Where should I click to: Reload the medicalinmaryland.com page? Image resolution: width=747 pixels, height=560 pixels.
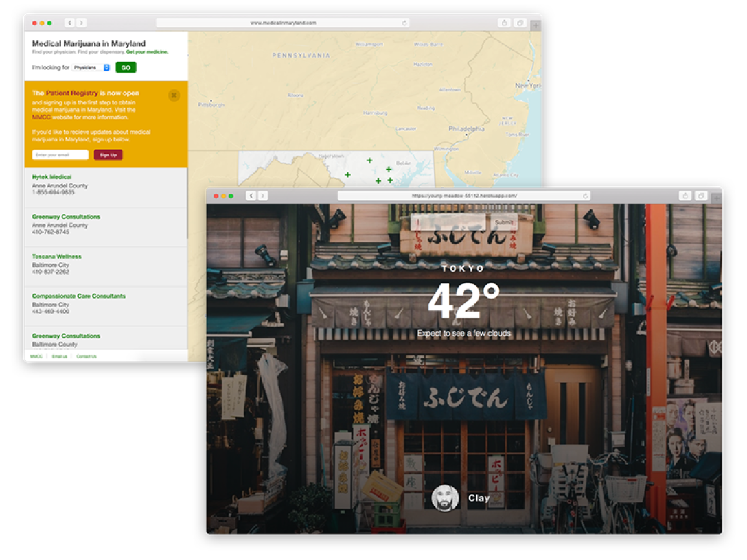pyautogui.click(x=404, y=23)
